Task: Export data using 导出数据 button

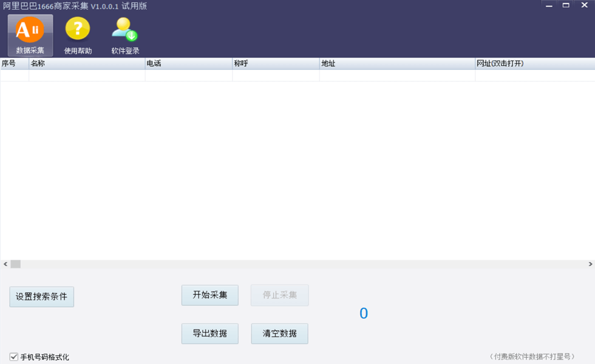Action: [x=210, y=334]
